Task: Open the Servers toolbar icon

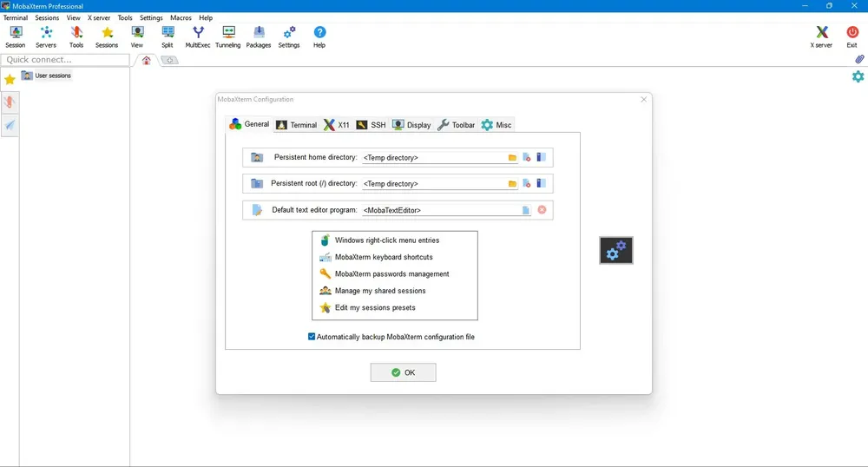Action: click(46, 37)
